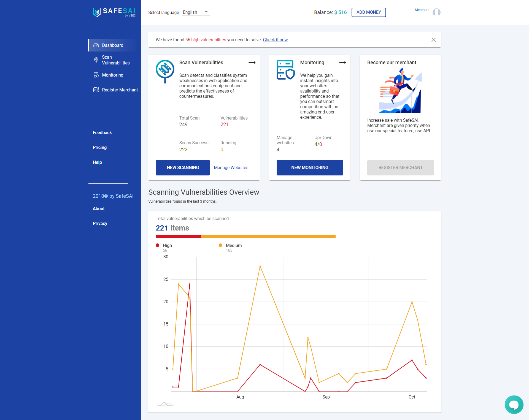Open the Pricing page from the sidebar
This screenshot has width=529, height=420.
pos(99,147)
